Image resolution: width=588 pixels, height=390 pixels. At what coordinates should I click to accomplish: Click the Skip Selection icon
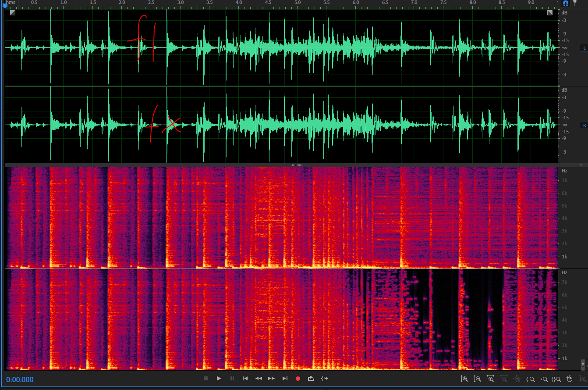tap(324, 379)
